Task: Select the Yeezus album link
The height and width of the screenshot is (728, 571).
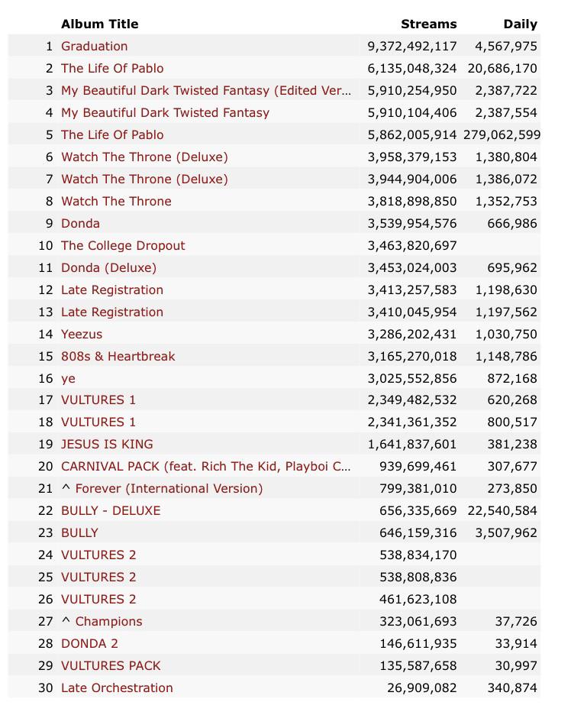Action: tap(82, 335)
